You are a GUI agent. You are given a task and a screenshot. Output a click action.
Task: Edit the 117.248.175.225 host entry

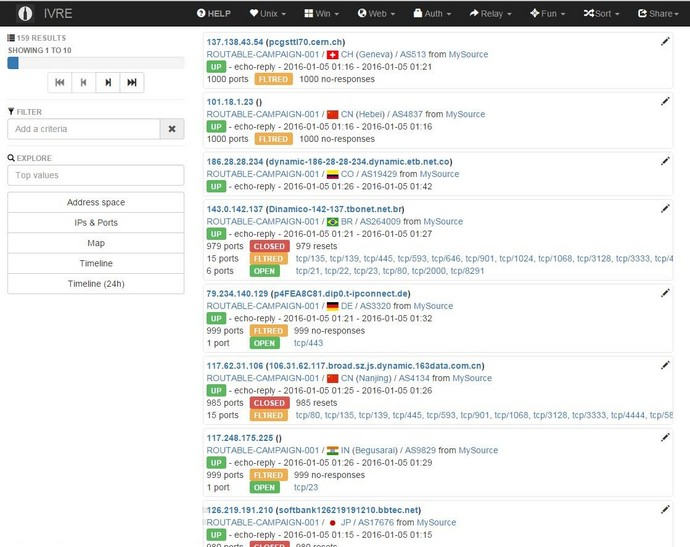point(665,437)
